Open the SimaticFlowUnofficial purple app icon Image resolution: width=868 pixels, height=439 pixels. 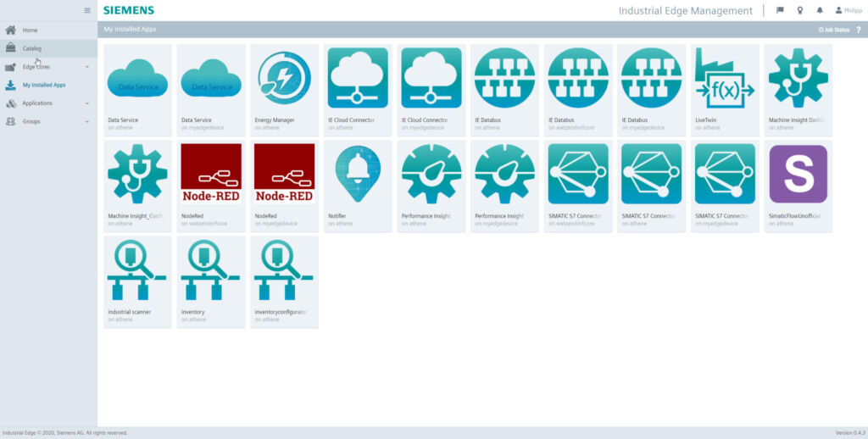(798, 174)
